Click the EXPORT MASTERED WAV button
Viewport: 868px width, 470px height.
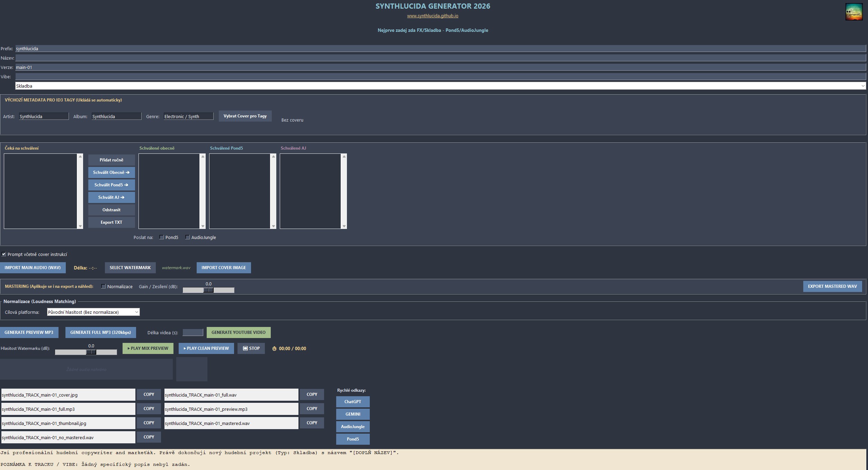[832, 286]
